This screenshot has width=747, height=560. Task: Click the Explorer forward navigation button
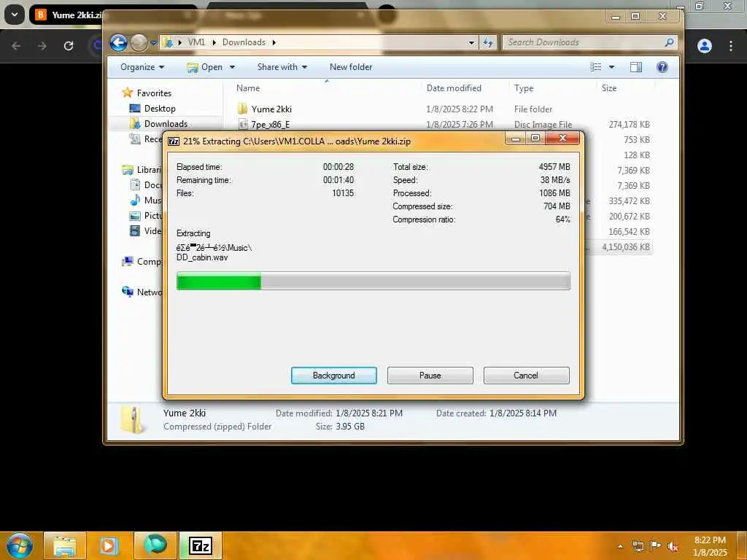(x=139, y=43)
